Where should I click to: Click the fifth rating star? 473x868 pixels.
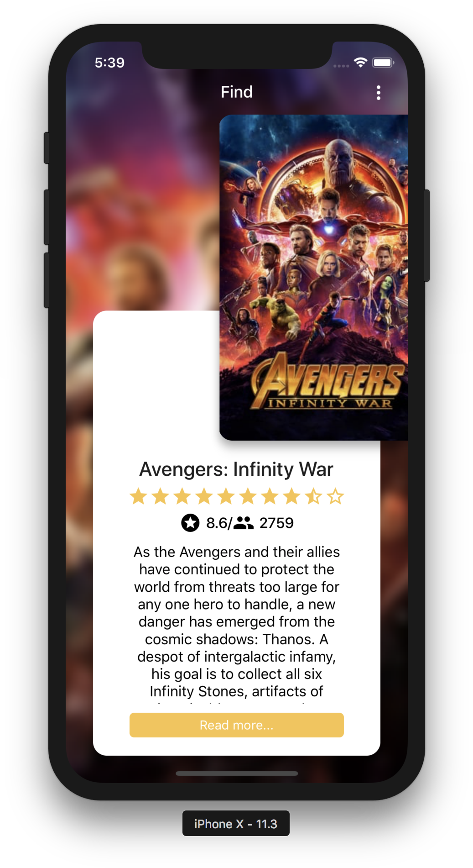(226, 496)
